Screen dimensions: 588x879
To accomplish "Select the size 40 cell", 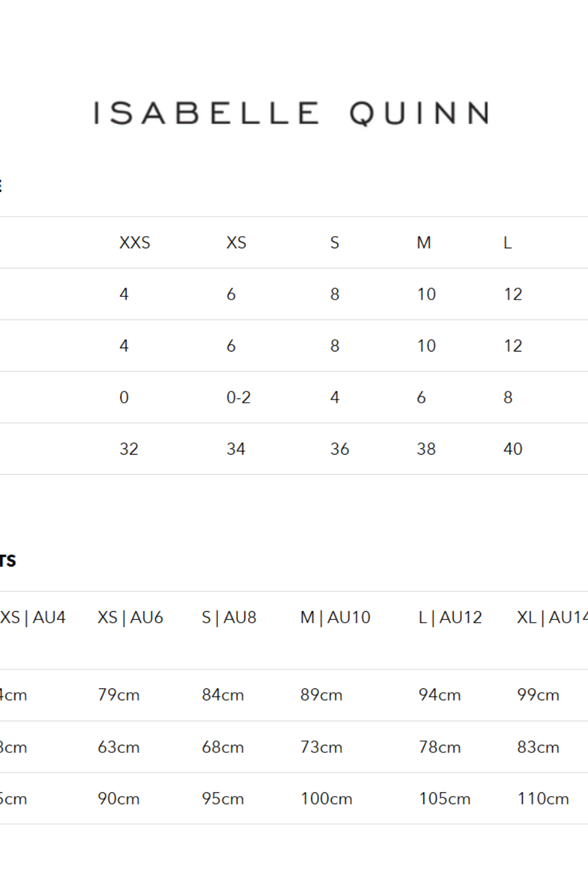I will click(x=513, y=449).
